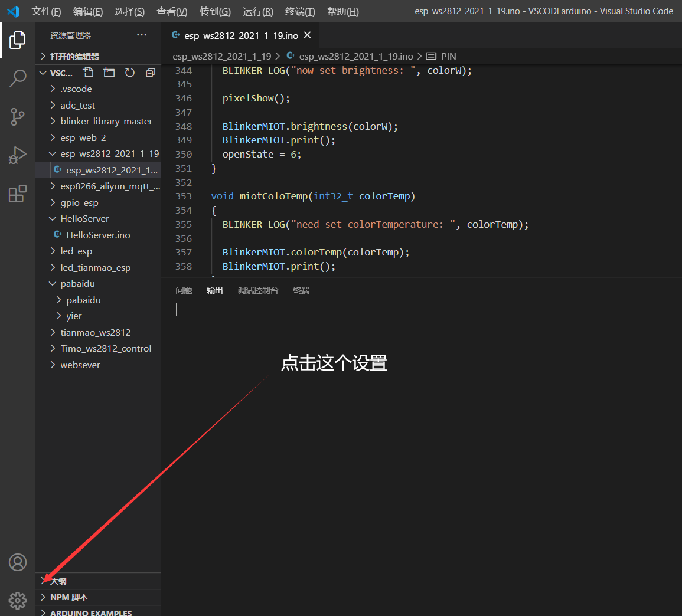
Task: Expand the ARDUINO EXAMPLES section
Action: pyautogui.click(x=98, y=612)
